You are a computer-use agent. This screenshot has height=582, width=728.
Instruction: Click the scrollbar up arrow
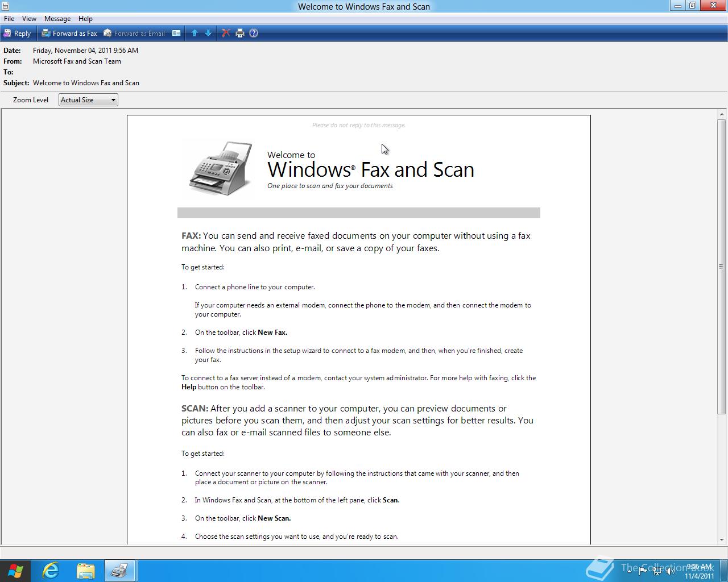[x=722, y=115]
